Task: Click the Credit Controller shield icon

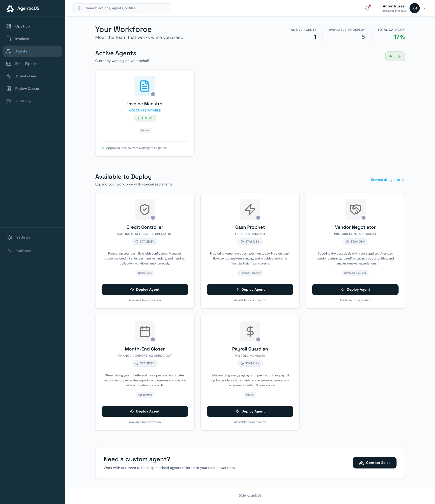Action: tap(145, 210)
